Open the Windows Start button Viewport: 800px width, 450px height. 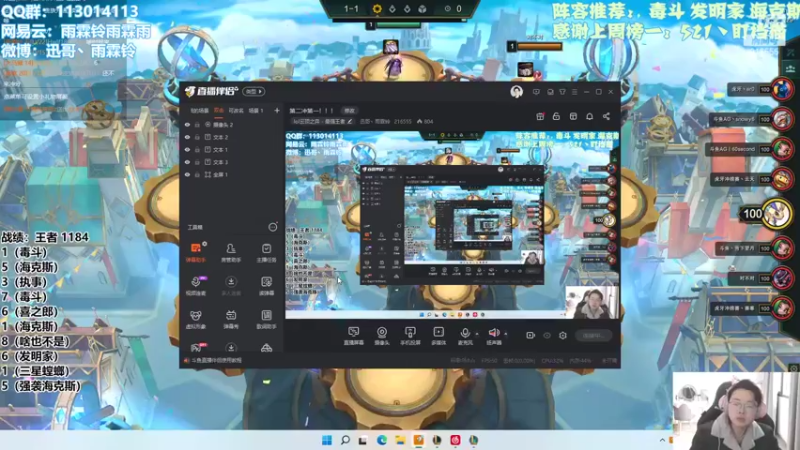[x=327, y=440]
